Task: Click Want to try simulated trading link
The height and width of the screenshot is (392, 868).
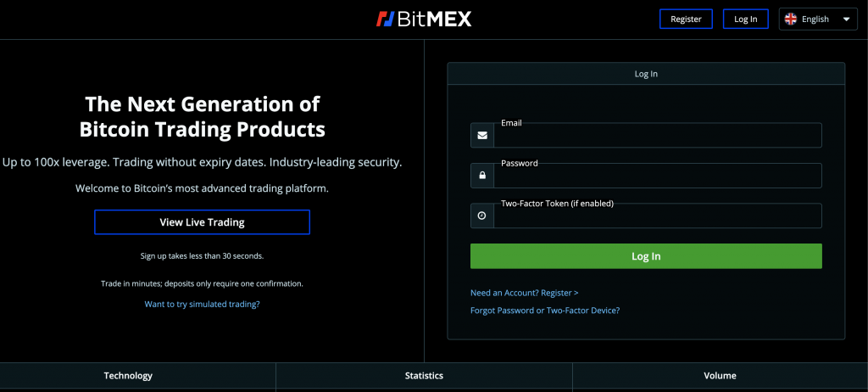Action: [x=202, y=304]
